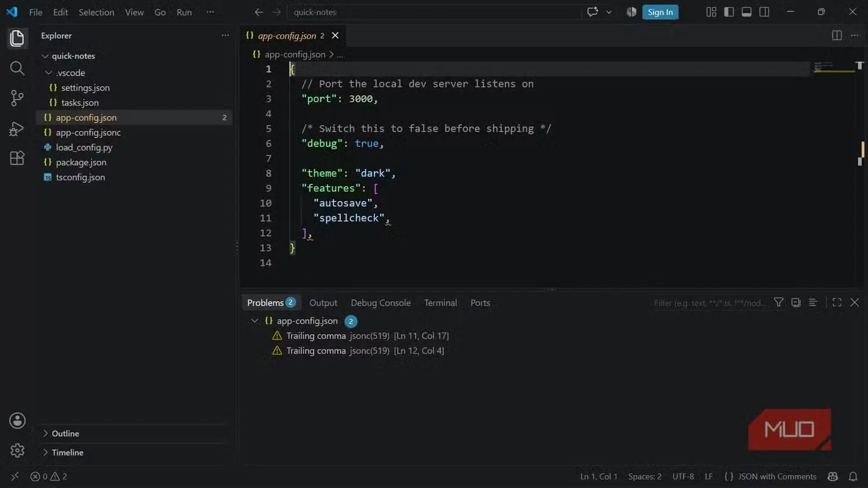Open the Go menu
The image size is (868, 488).
point(160,12)
